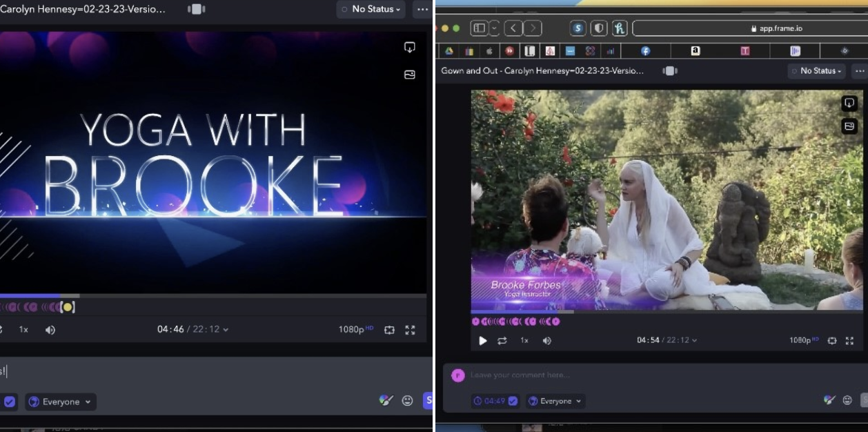The image size is (868, 432).
Task: Open the emoji picker in right window
Action: pos(847,400)
